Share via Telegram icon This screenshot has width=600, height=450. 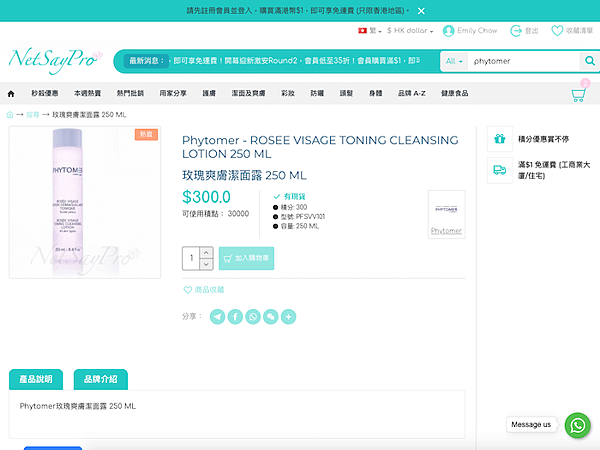click(218, 317)
